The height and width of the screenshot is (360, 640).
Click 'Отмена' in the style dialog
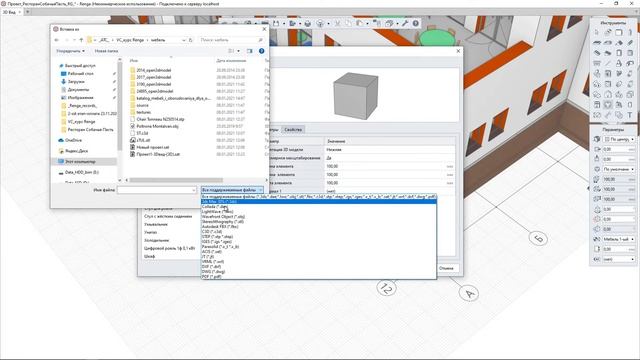[447, 268]
